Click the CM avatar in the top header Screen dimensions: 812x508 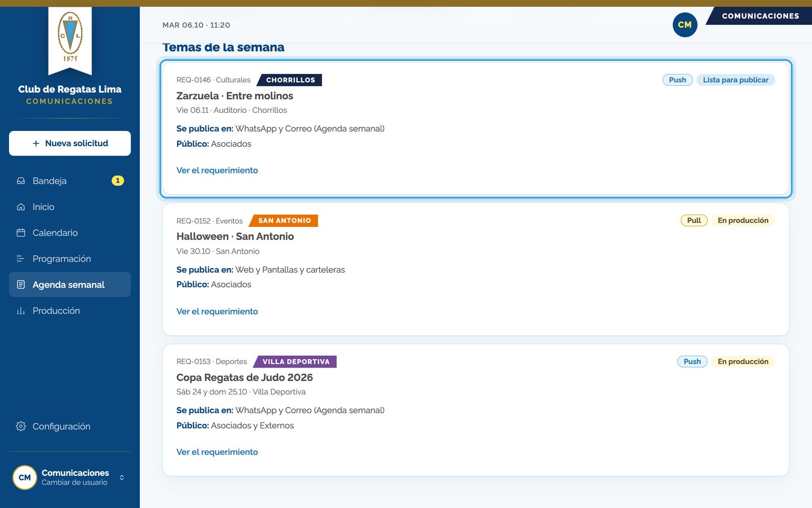[x=685, y=25]
